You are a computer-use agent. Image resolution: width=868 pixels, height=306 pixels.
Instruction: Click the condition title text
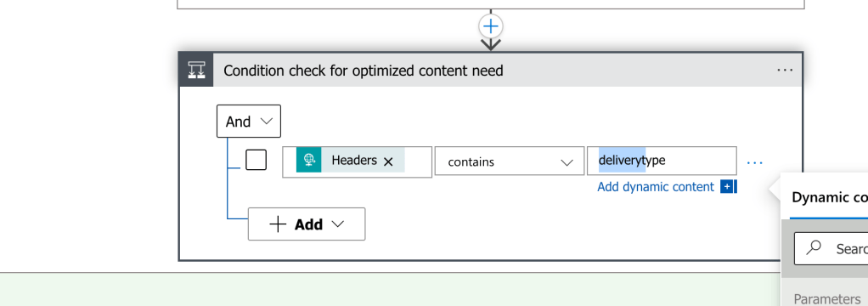364,71
